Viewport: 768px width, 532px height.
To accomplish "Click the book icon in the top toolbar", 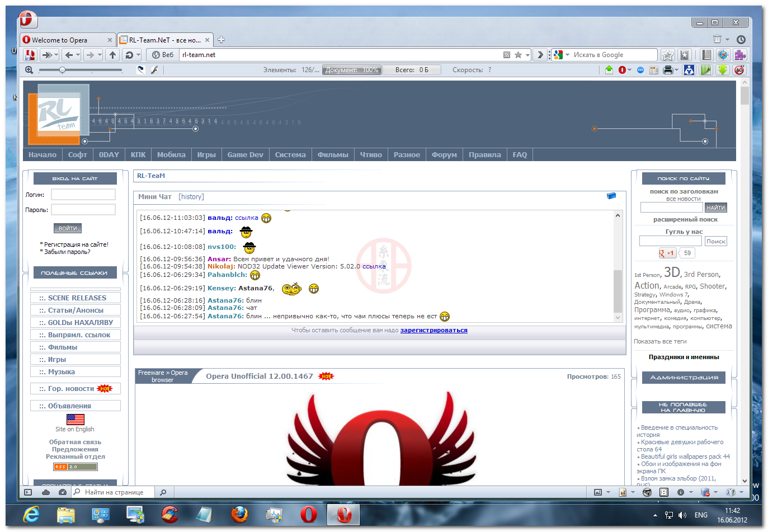I will (x=706, y=55).
